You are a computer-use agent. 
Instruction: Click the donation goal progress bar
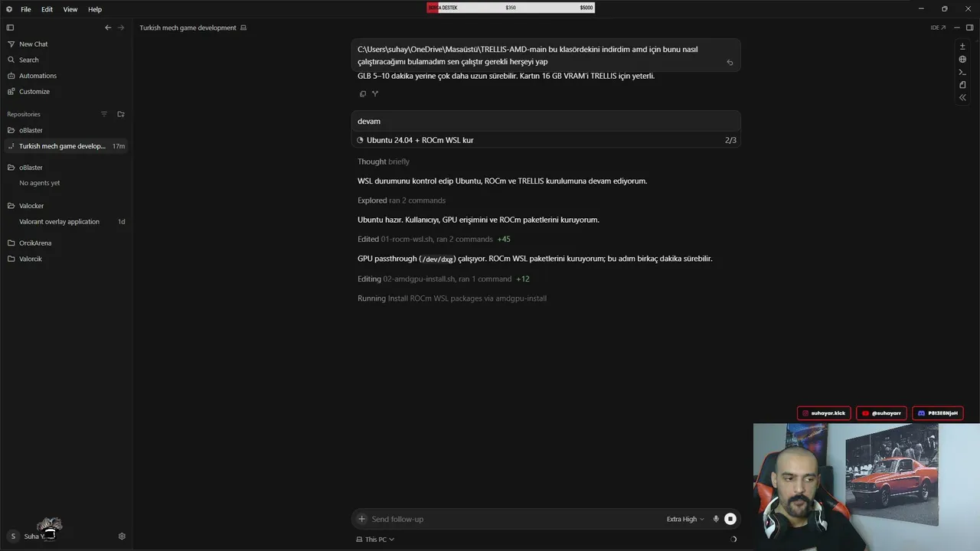511,8
